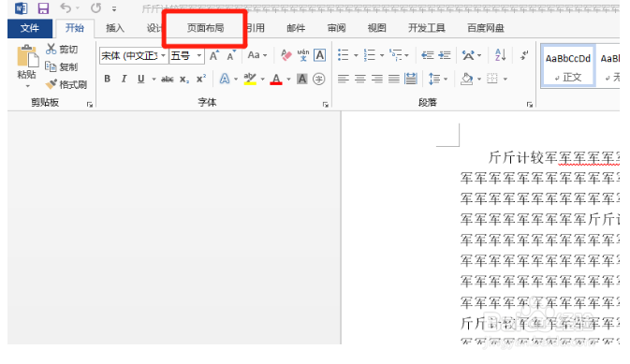Justify text alignment
Screen dimensions: 630x364
[394, 79]
